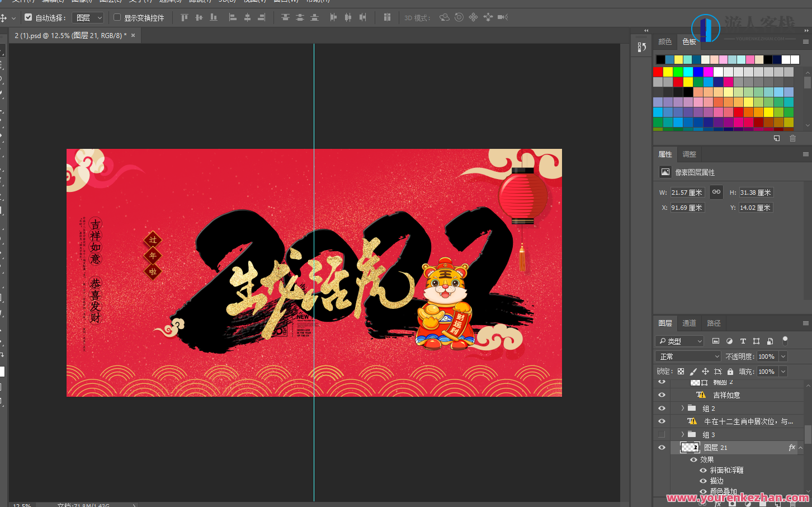Open the 正常 blend mode dropdown
Image resolution: width=812 pixels, height=507 pixels.
point(689,356)
